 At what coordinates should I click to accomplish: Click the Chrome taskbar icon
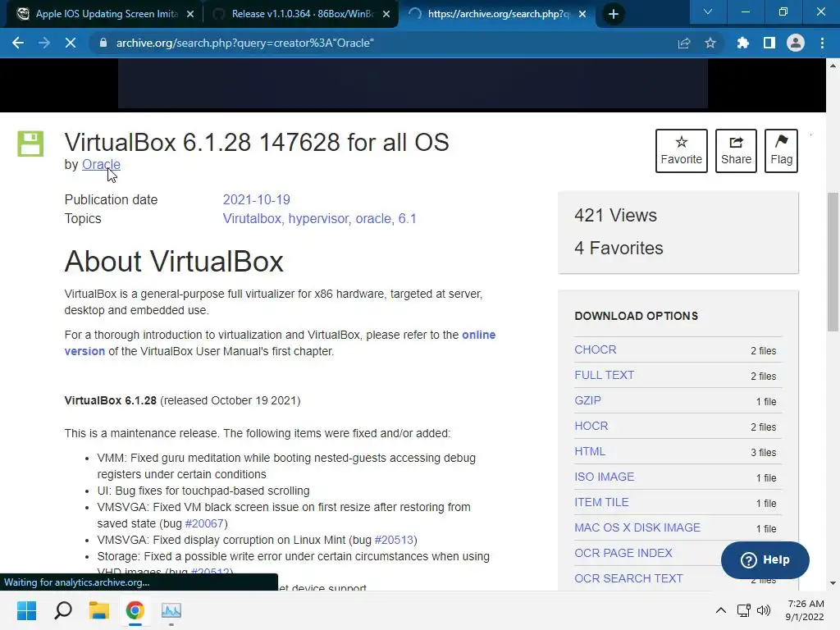tap(135, 610)
